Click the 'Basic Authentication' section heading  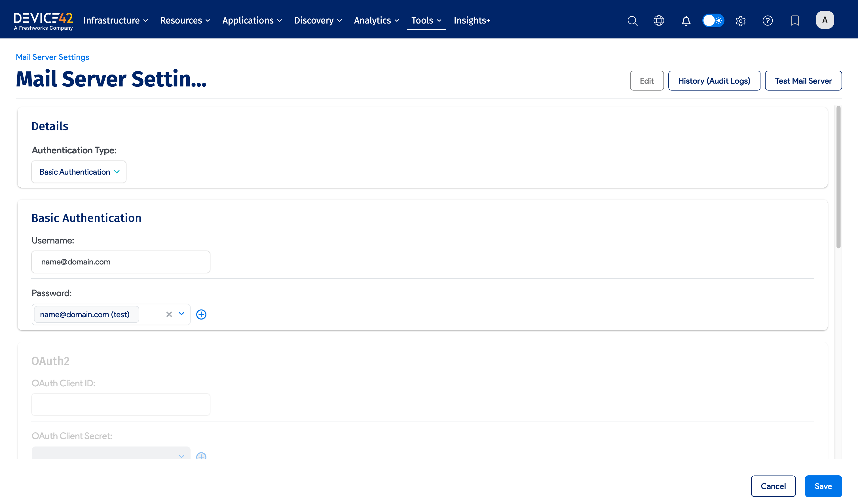tap(86, 218)
